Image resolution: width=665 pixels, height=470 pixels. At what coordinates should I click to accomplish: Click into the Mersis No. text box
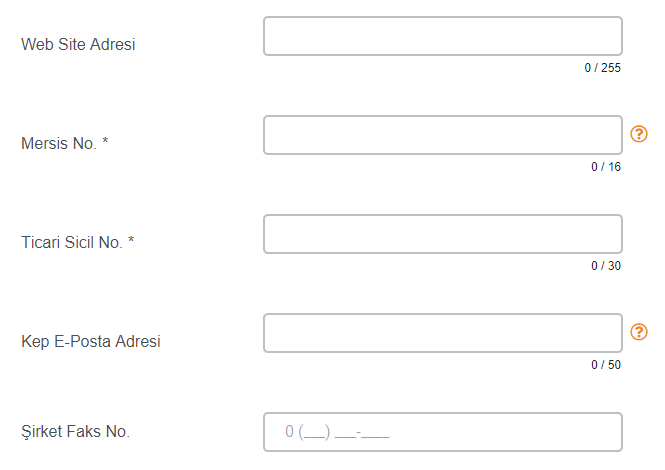442,135
